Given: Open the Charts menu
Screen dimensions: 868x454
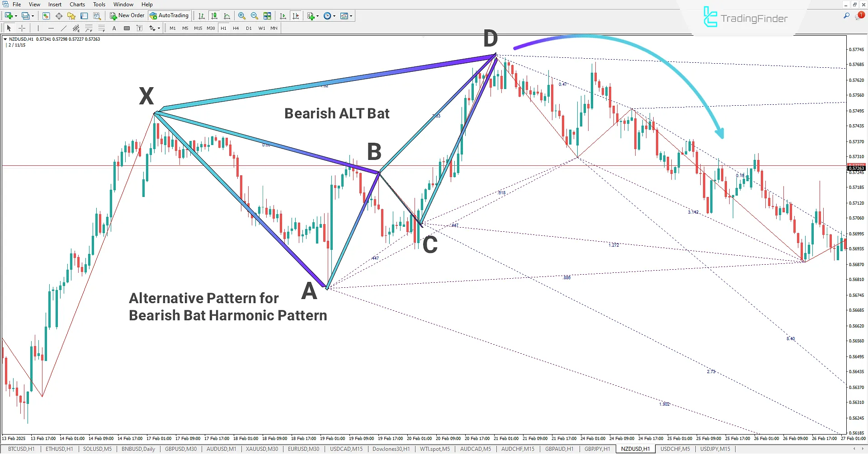Looking at the screenshot, I should (77, 4).
